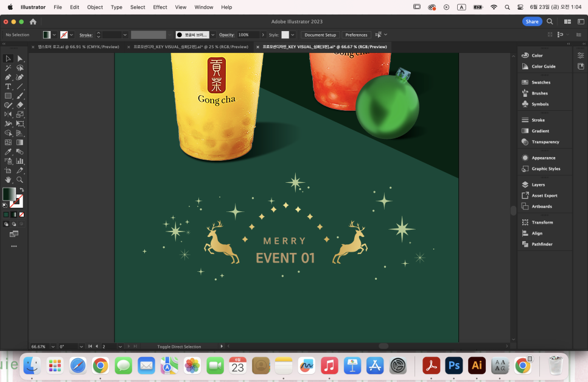Select the Artboard tool
The height and width of the screenshot is (382, 588).
tap(8, 171)
